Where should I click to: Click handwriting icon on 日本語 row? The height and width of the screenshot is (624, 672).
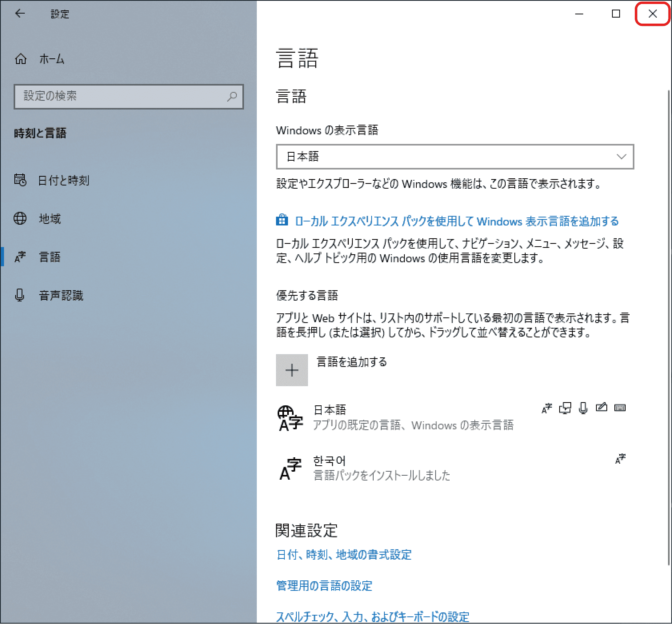point(602,407)
